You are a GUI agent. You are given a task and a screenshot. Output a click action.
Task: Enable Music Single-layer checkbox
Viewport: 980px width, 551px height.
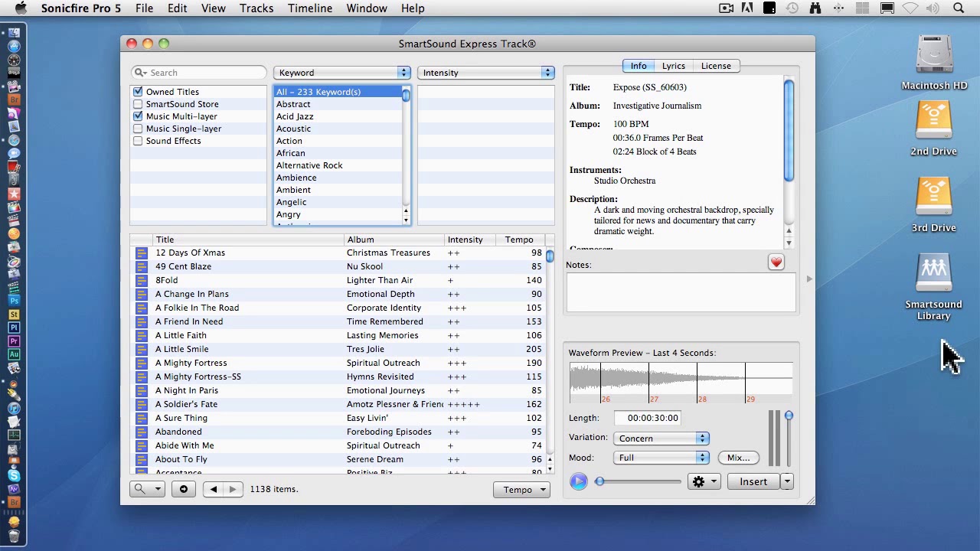click(x=138, y=129)
